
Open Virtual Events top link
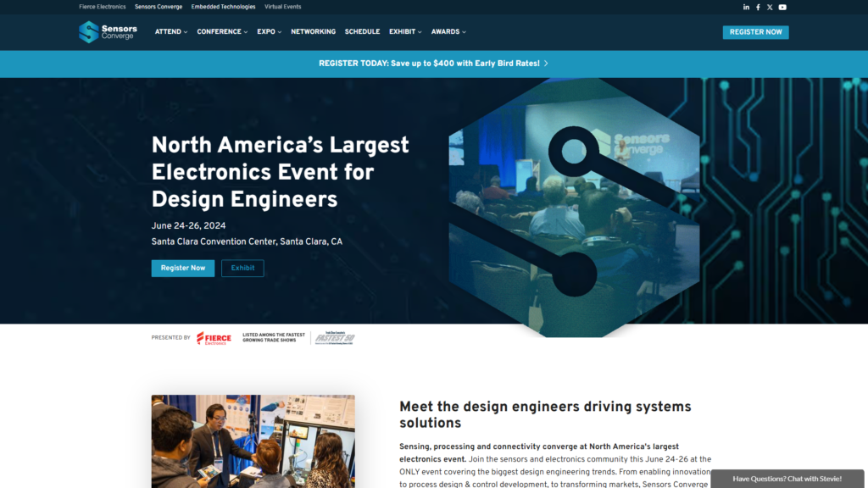click(x=283, y=7)
